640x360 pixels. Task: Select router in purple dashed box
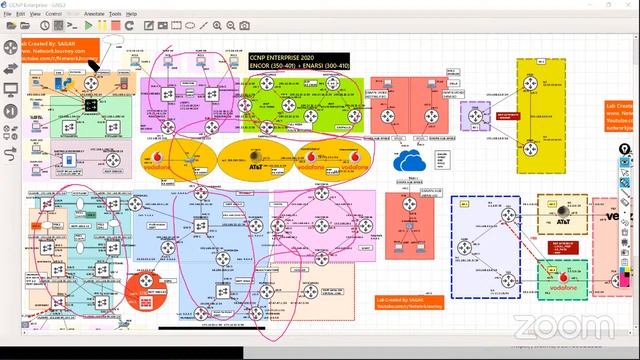(x=476, y=117)
